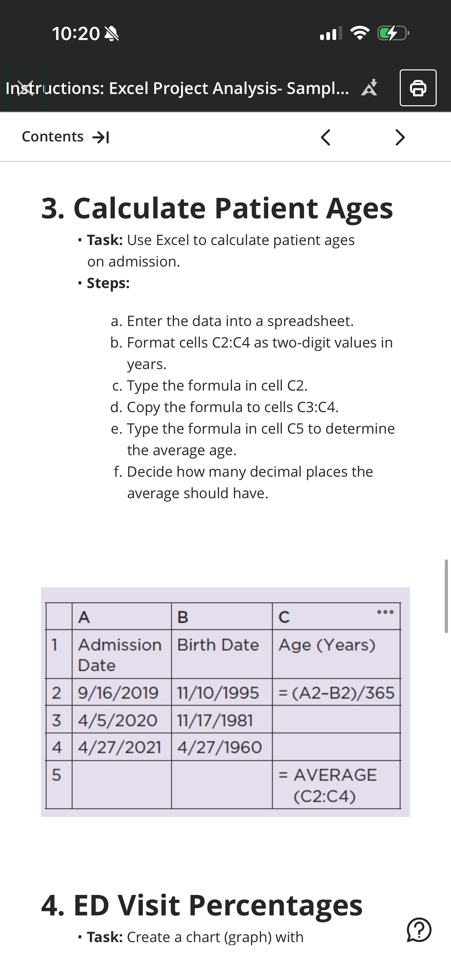Tap the Admission Date header cell
Image resolution: width=451 pixels, height=980 pixels.
coord(122,654)
